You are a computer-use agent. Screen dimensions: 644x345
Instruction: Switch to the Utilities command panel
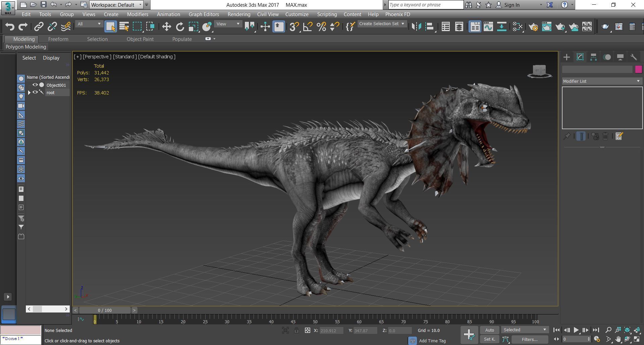(634, 57)
